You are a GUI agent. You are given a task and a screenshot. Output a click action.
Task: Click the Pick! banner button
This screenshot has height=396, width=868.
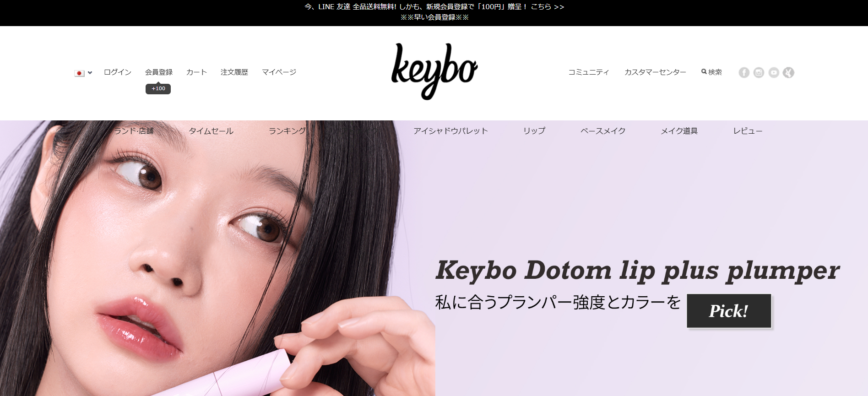pos(729,311)
